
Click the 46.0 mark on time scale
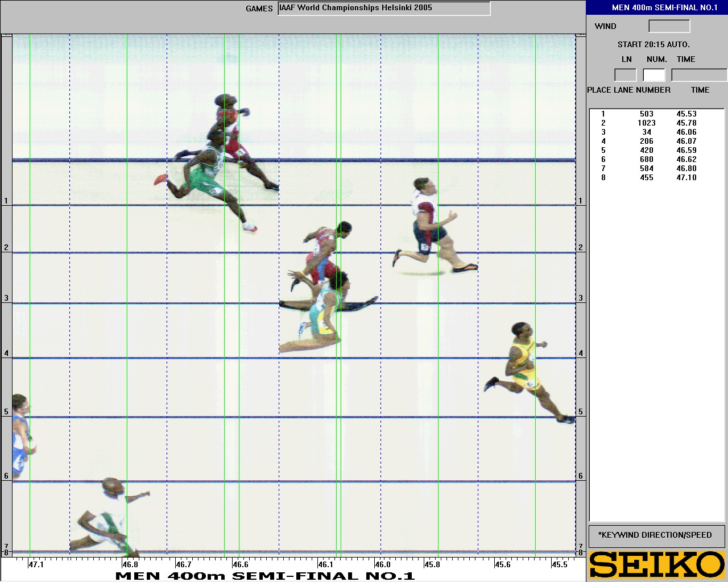[x=382, y=564]
